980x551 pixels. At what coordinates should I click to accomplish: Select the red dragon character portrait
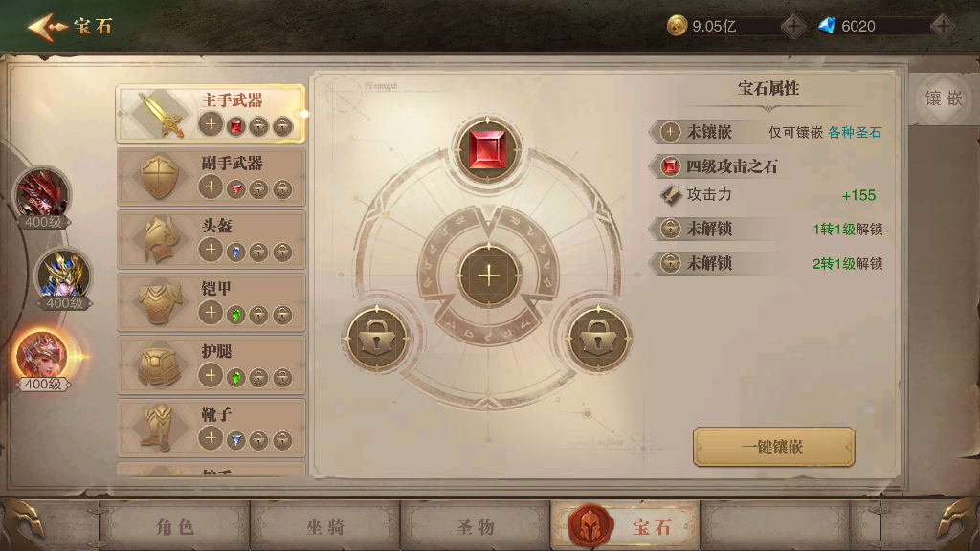pos(42,196)
